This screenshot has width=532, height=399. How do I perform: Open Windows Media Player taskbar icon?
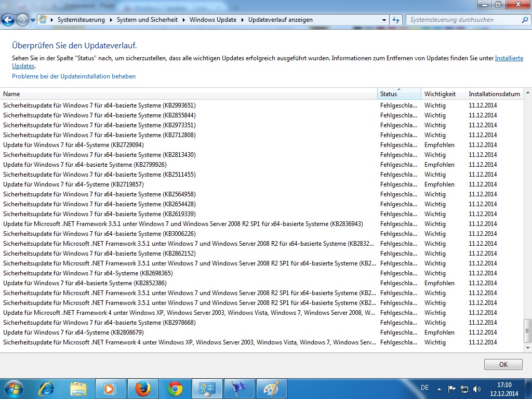pyautogui.click(x=110, y=389)
